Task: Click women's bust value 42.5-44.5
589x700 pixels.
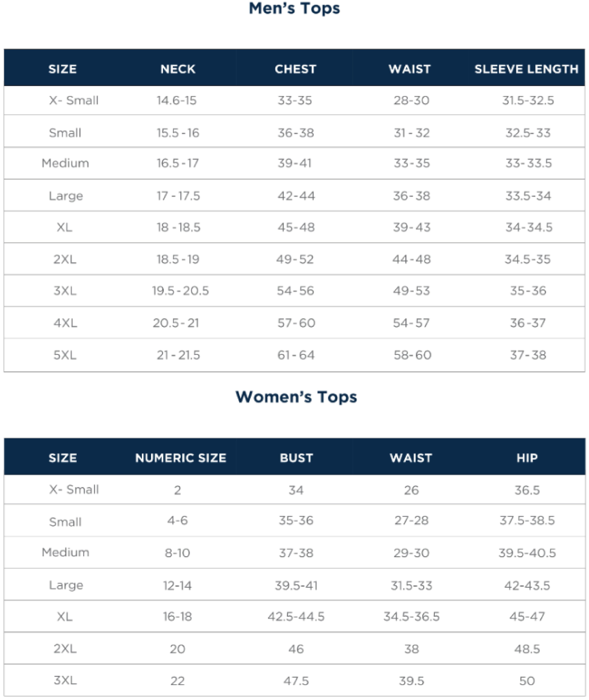Action: pos(296,616)
